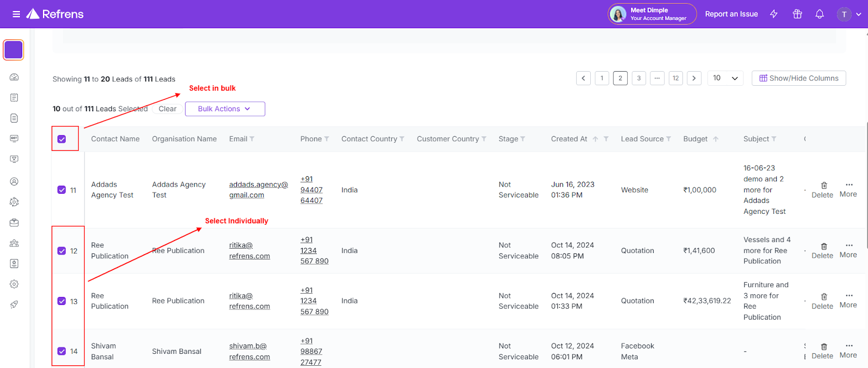Filter the Email column

tap(252, 139)
